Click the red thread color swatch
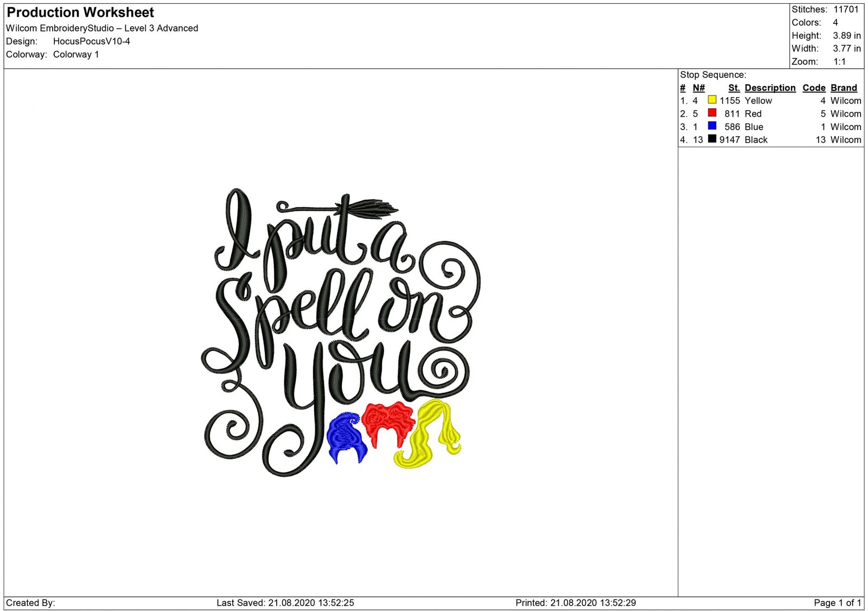The height and width of the screenshot is (611, 868). [712, 113]
